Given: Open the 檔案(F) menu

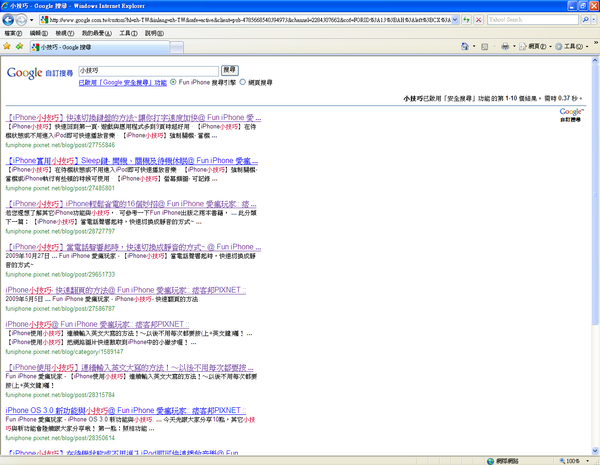Looking at the screenshot, I should 13,33.
